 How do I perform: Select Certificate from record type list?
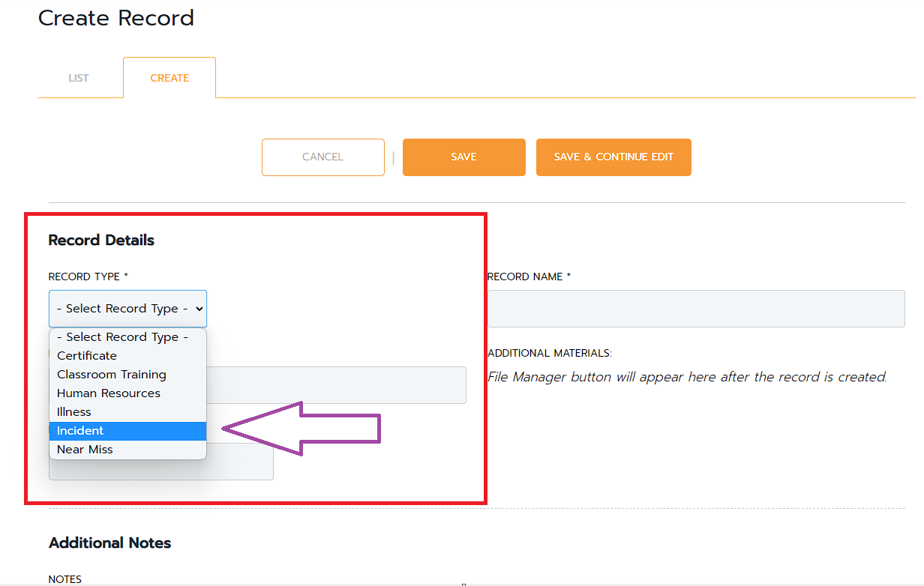[127, 356]
